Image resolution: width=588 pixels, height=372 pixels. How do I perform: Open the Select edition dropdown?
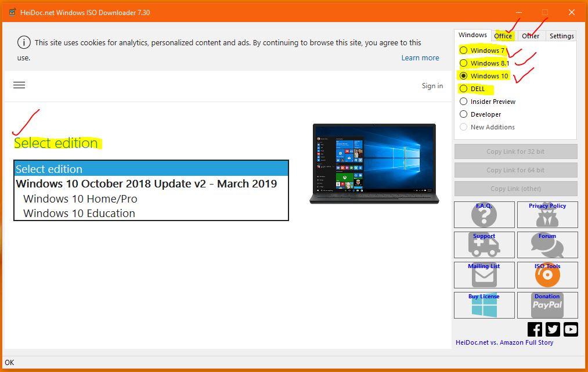coord(150,168)
